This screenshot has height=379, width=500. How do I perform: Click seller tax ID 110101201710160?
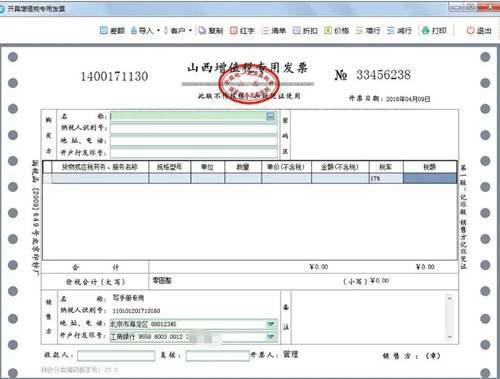136,311
